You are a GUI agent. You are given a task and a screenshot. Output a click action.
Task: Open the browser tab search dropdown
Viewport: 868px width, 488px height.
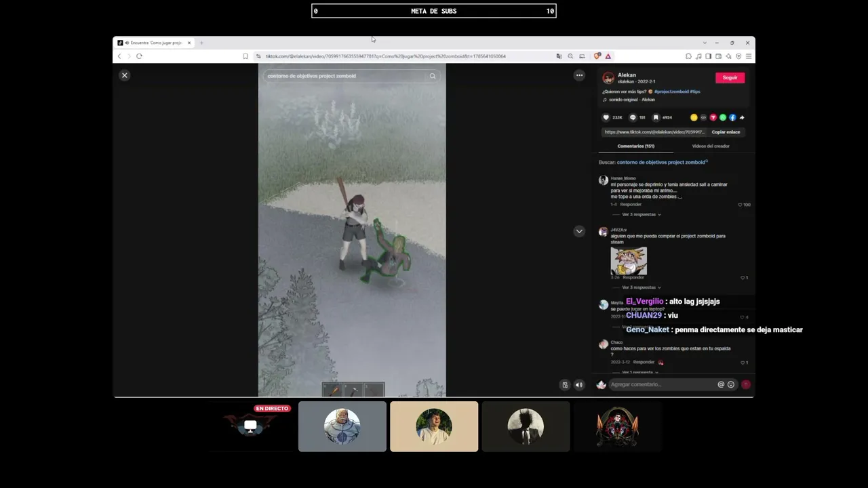pyautogui.click(x=705, y=43)
